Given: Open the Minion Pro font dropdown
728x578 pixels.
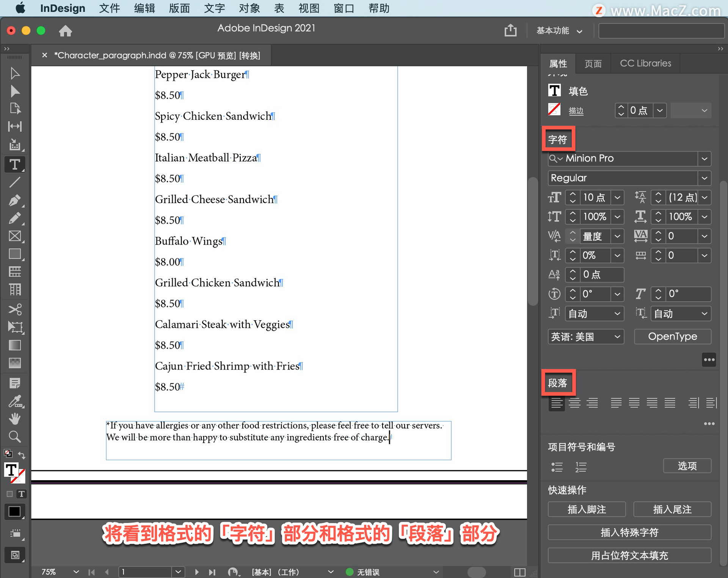Looking at the screenshot, I should 704,158.
